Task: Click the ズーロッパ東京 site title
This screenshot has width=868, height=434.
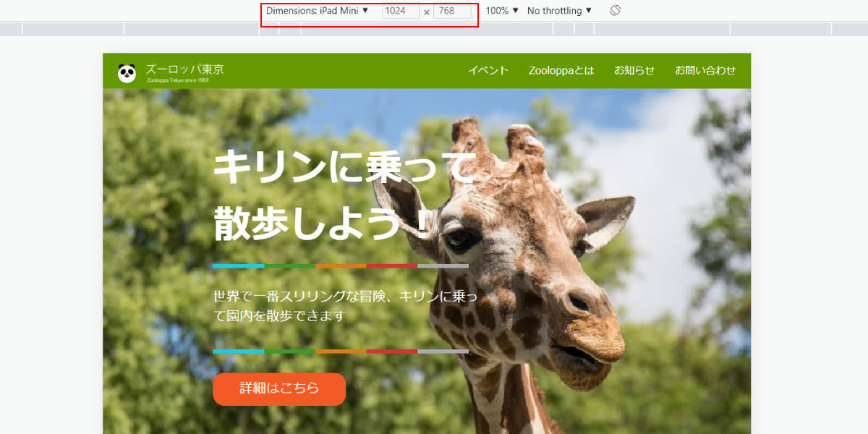Action: point(184,69)
